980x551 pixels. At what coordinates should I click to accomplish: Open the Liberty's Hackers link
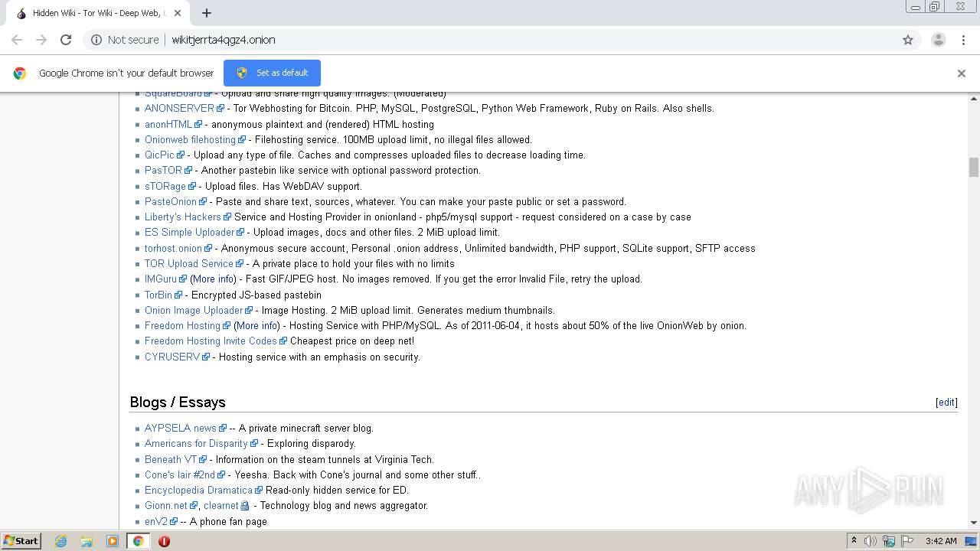[x=182, y=217]
